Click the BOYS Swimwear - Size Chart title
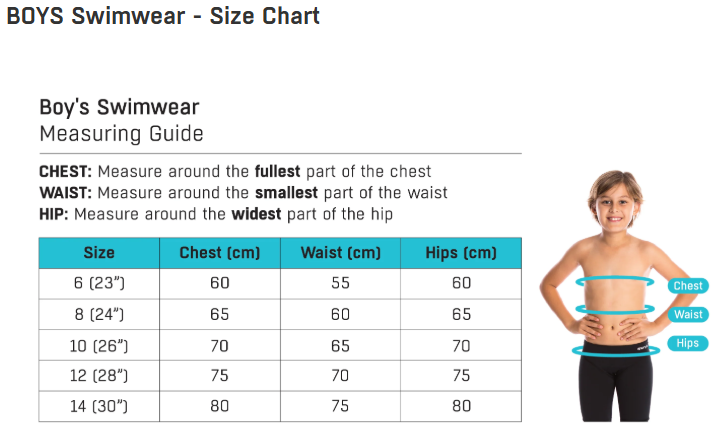Viewport: 728px width, 433px height. click(163, 17)
